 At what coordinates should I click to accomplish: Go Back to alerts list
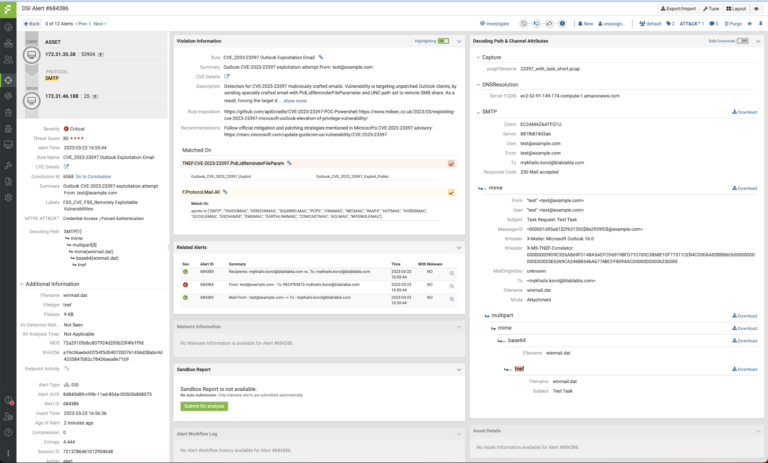[30, 22]
